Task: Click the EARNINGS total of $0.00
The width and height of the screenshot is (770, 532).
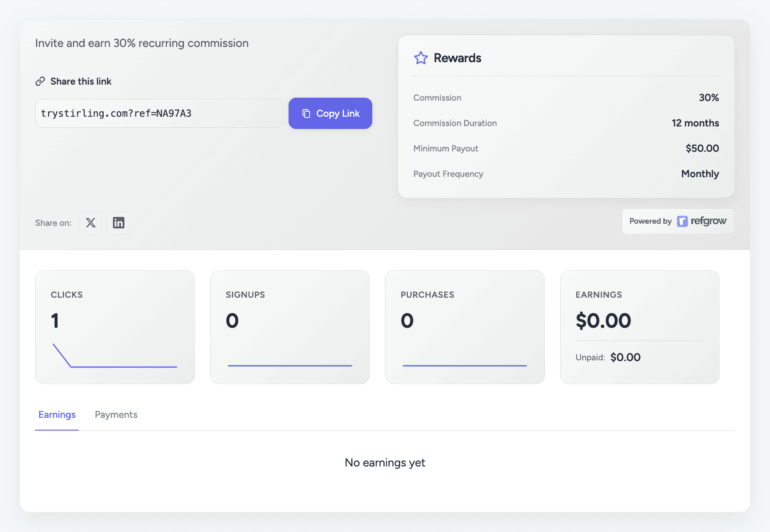Action: [x=603, y=320]
